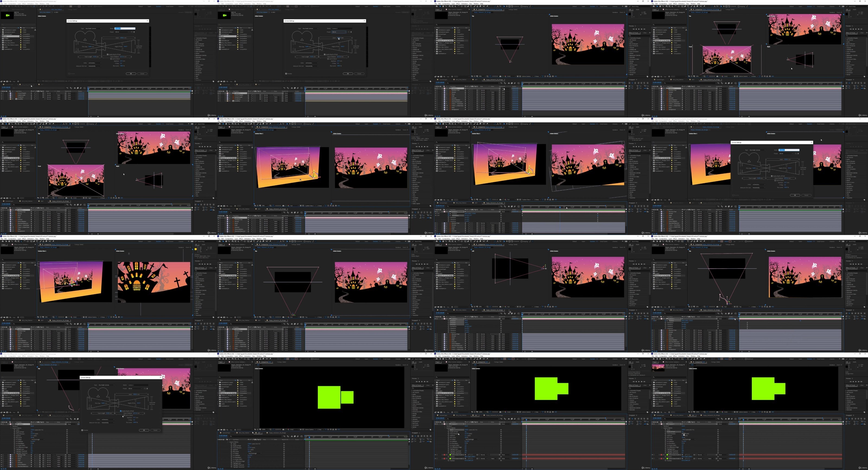Toggle Lock to Zoom checkbox, top-left frame

tap(111, 59)
